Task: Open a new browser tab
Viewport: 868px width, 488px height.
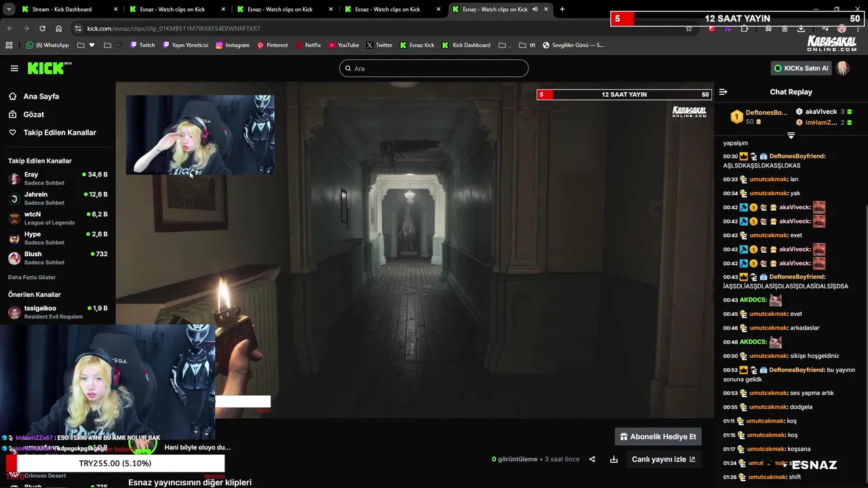Action: (x=562, y=9)
